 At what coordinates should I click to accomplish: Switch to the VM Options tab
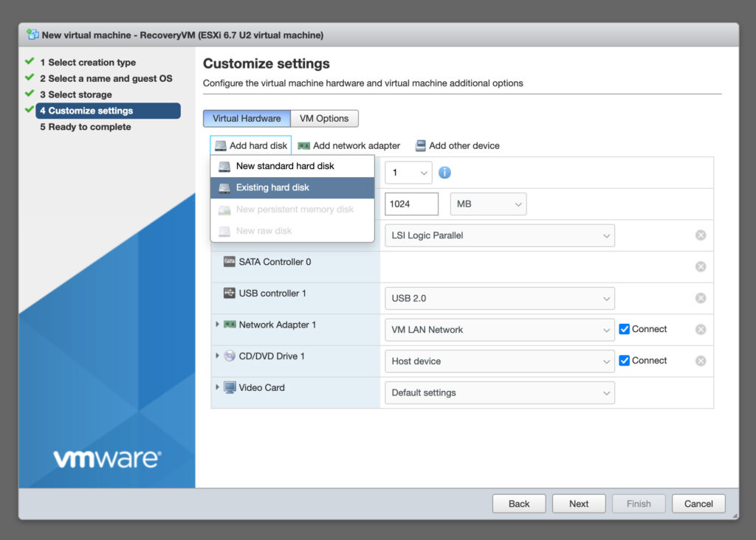(x=324, y=119)
